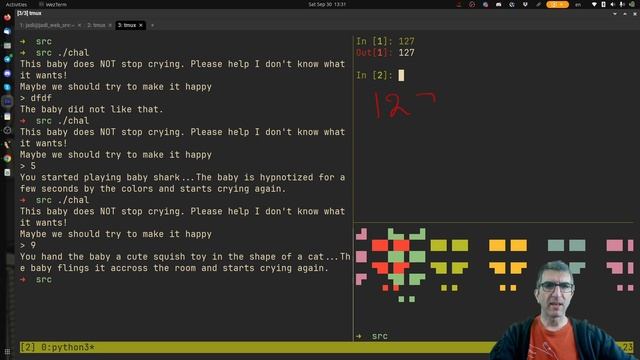The width and height of the screenshot is (640, 360).
Task: Open the Discord tray icon
Action: (498, 4)
